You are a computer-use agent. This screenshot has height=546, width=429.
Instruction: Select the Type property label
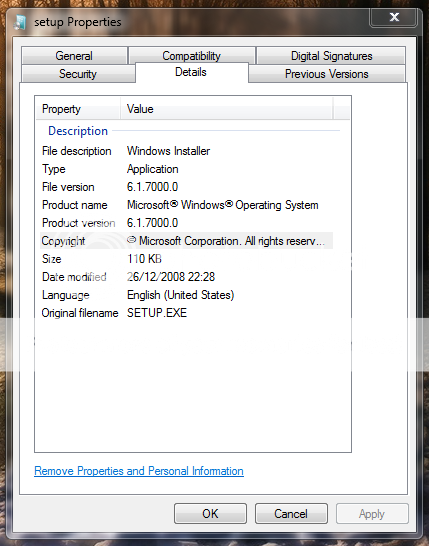54,169
